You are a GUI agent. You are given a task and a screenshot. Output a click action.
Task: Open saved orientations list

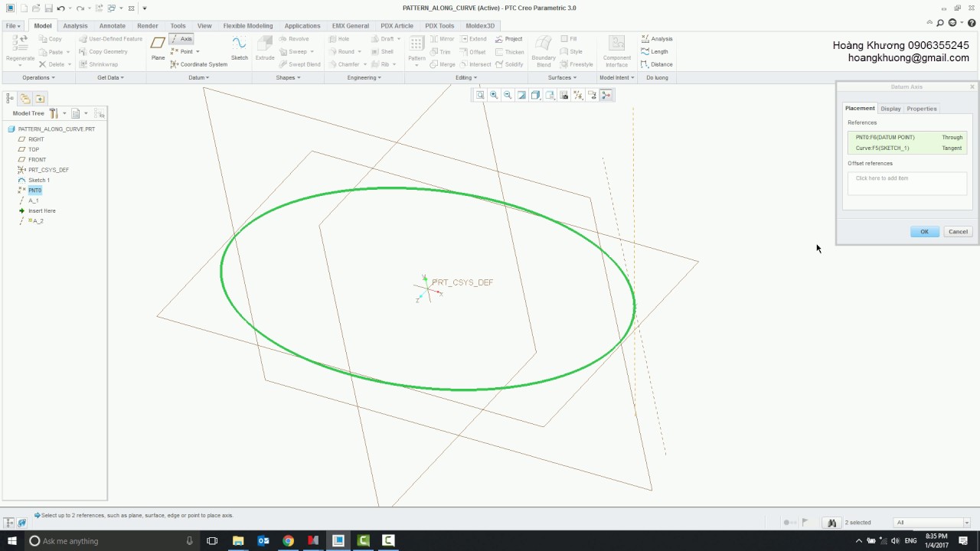tap(549, 95)
